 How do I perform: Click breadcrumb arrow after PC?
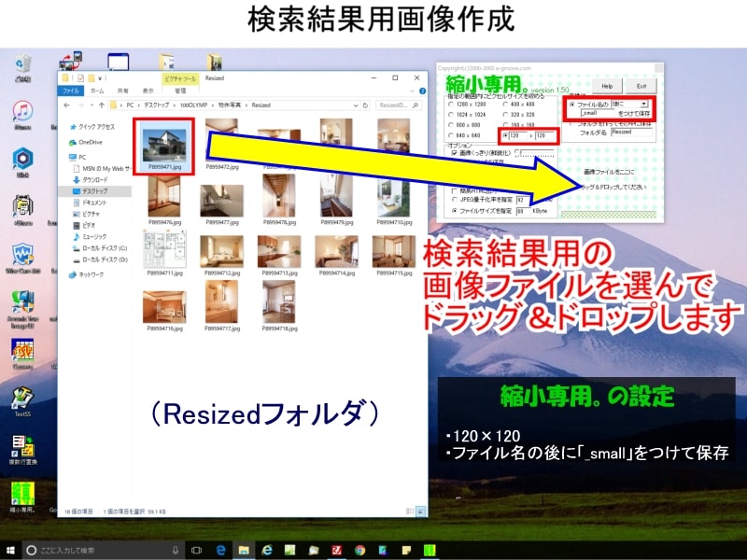coord(138,105)
